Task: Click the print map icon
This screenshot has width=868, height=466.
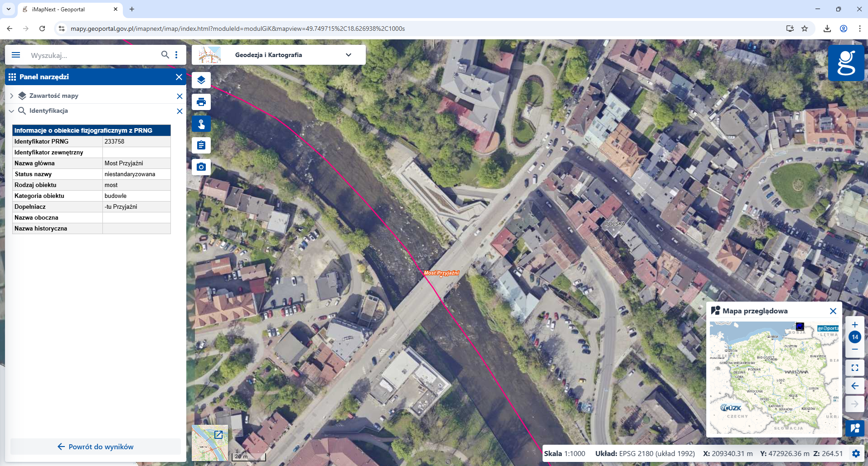Action: pos(201,102)
